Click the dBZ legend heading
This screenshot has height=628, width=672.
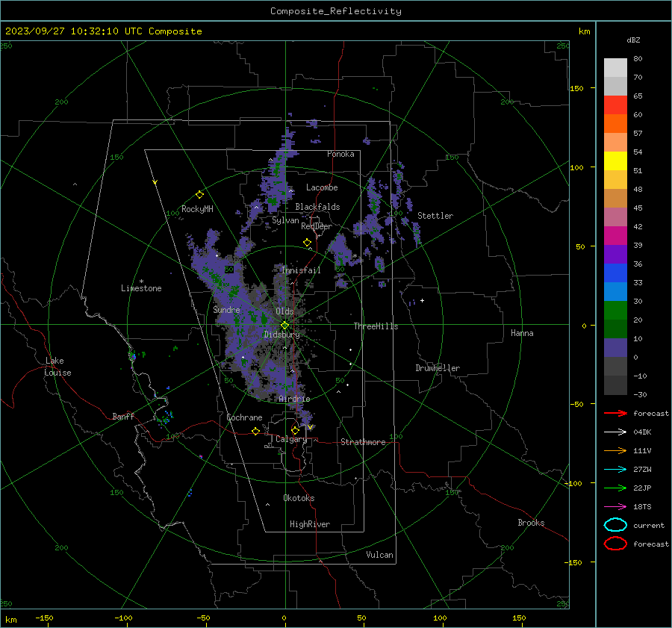[633, 40]
